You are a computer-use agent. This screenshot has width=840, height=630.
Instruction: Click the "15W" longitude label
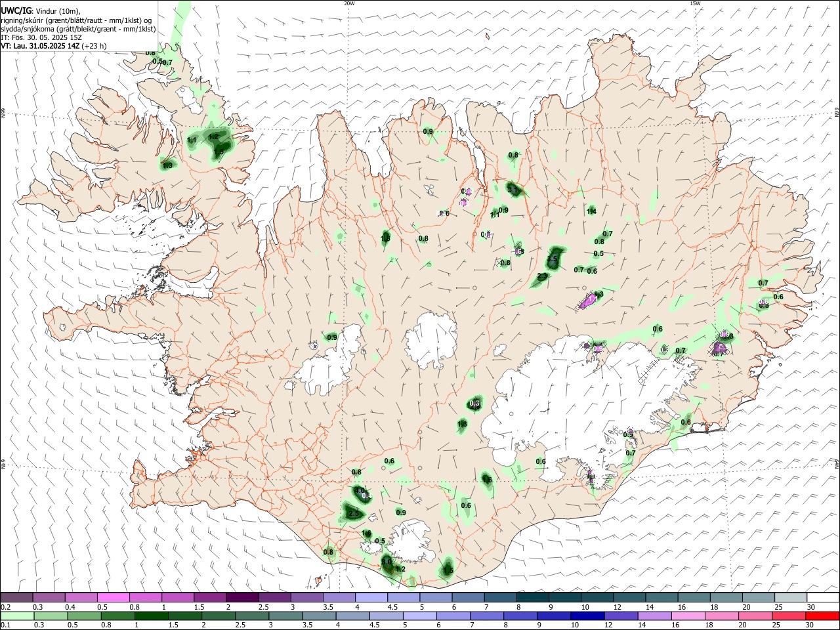pos(695,3)
